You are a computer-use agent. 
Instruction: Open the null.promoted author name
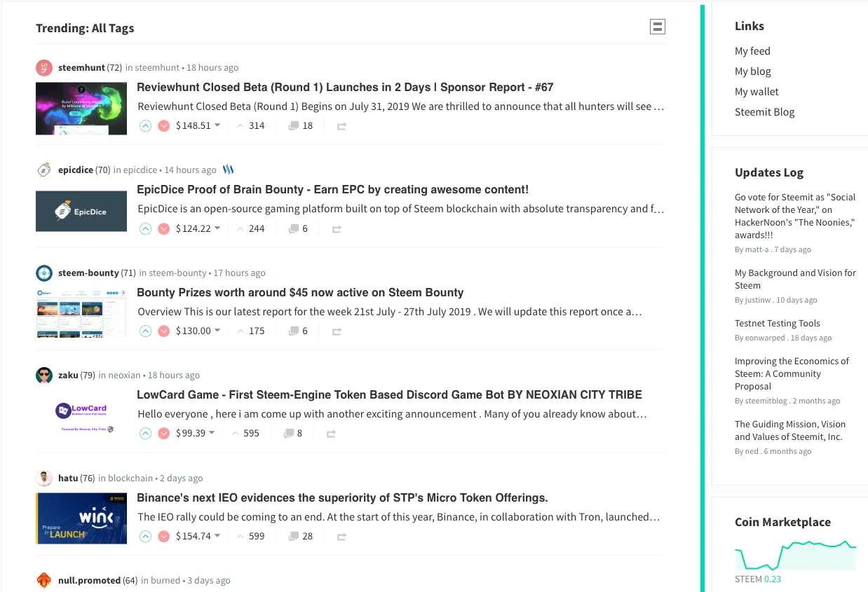(89, 581)
